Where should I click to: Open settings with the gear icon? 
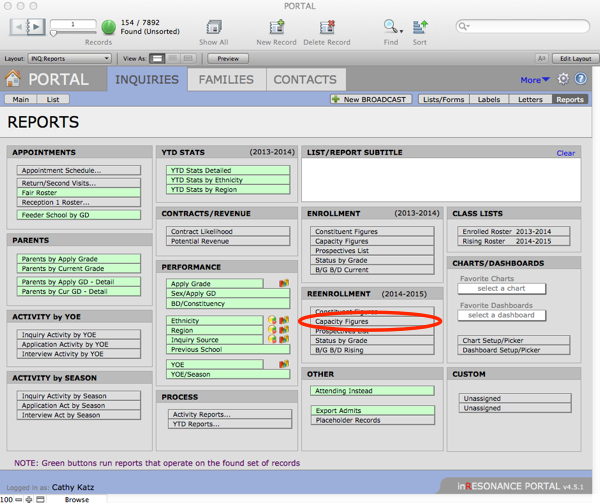tap(564, 79)
